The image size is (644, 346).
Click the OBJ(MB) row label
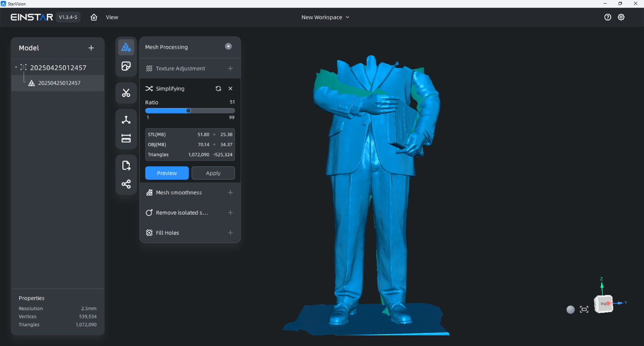157,145
